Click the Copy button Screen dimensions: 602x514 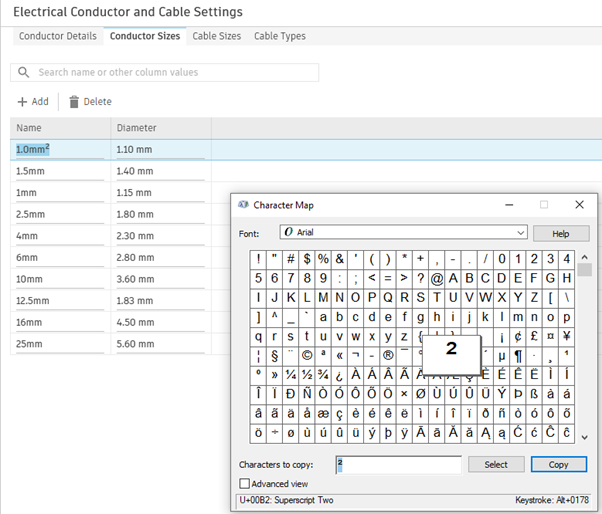coord(559,464)
